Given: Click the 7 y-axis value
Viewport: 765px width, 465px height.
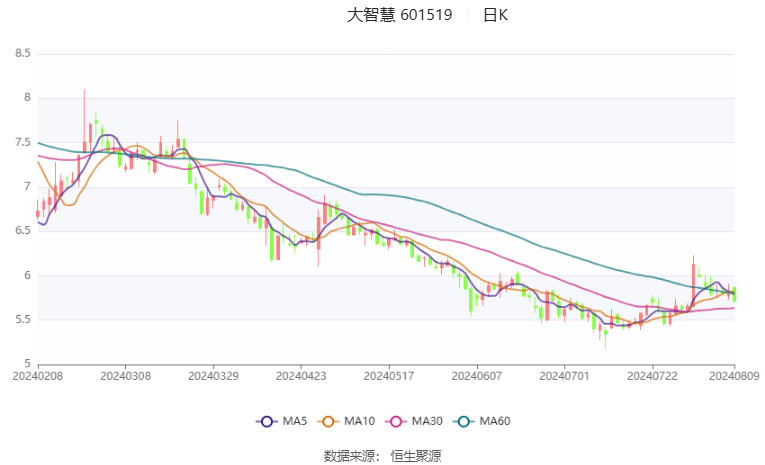Looking at the screenshot, I should (27, 186).
